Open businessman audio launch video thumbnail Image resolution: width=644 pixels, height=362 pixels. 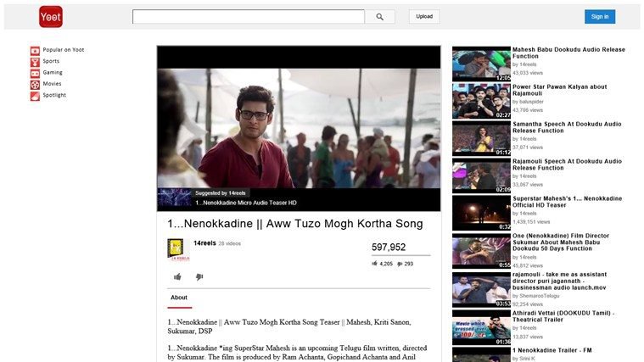481,290
